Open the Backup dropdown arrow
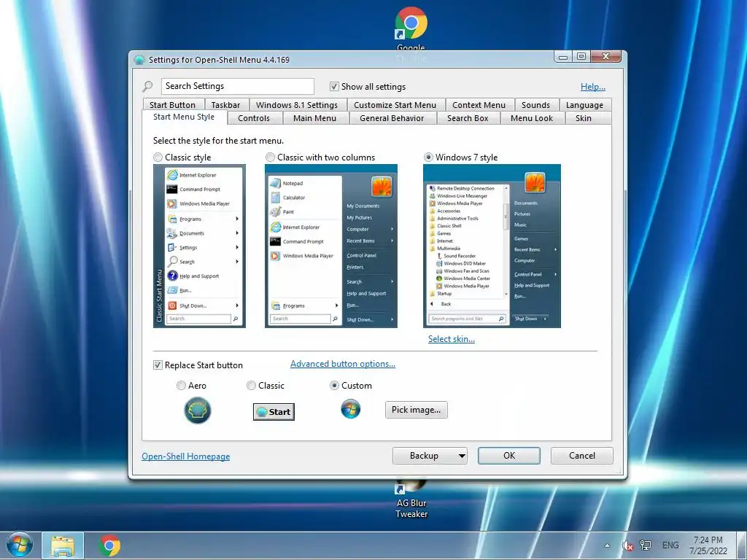The height and width of the screenshot is (560, 747). [x=461, y=456]
